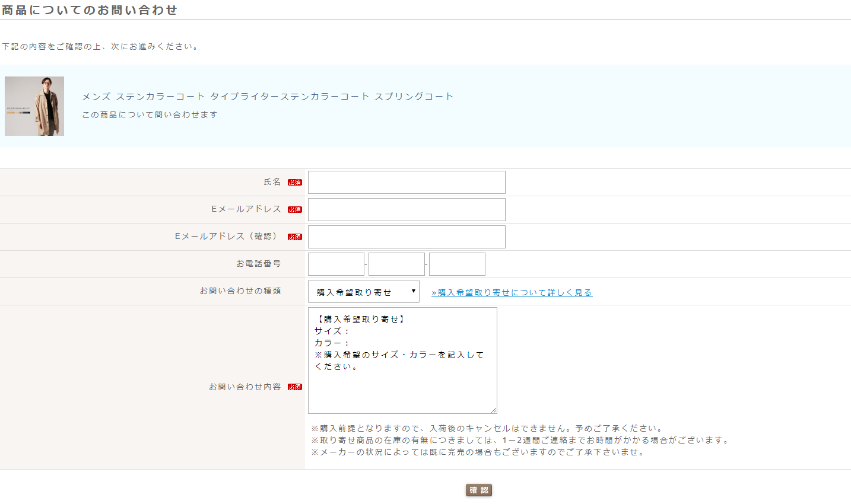
Task: Open the お問い合わせの種類 dropdown
Action: pyautogui.click(x=363, y=291)
